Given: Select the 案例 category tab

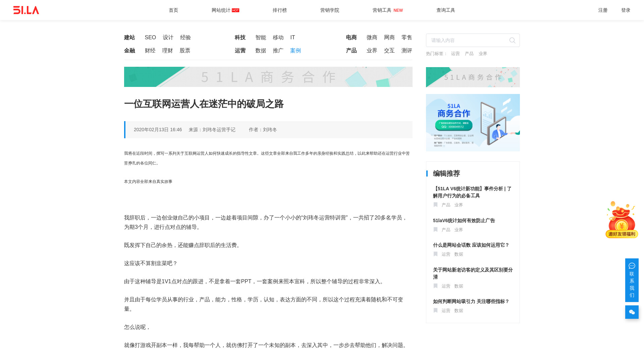Looking at the screenshot, I should [295, 51].
